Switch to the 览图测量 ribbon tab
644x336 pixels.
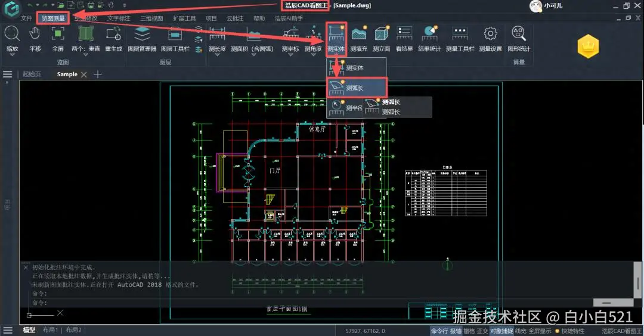(x=54, y=18)
